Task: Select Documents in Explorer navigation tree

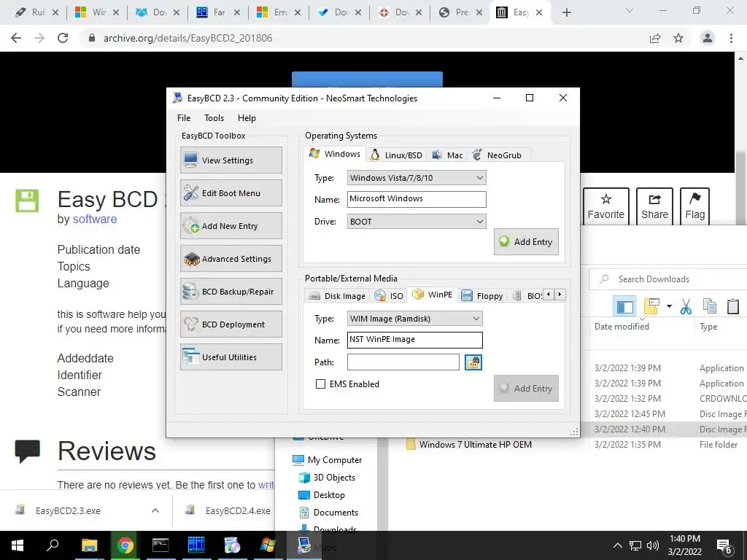Action: [328, 513]
